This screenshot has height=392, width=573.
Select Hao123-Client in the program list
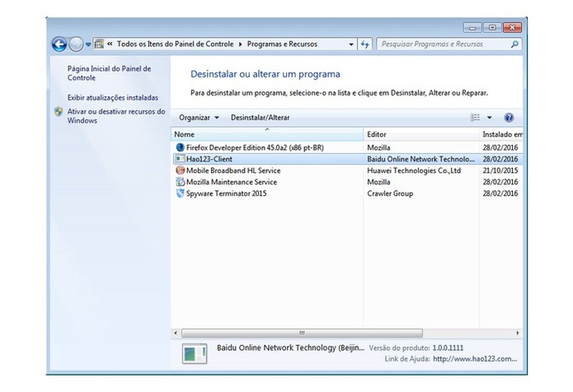(347, 159)
